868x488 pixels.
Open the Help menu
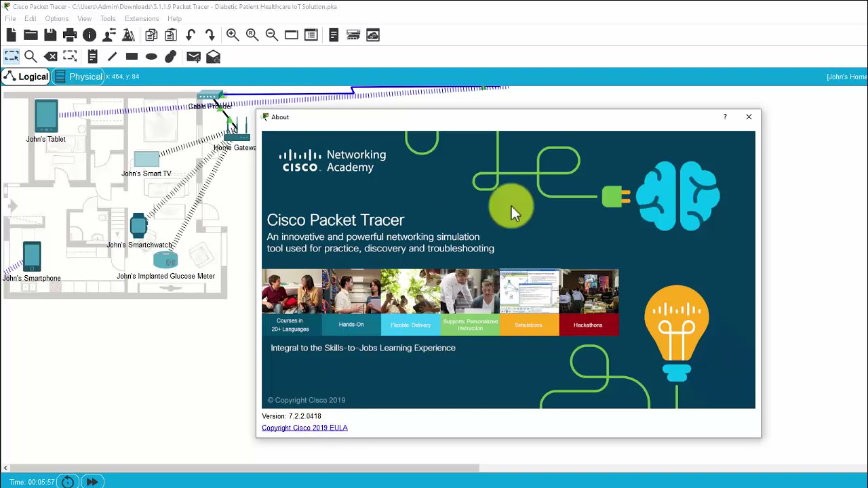point(174,18)
